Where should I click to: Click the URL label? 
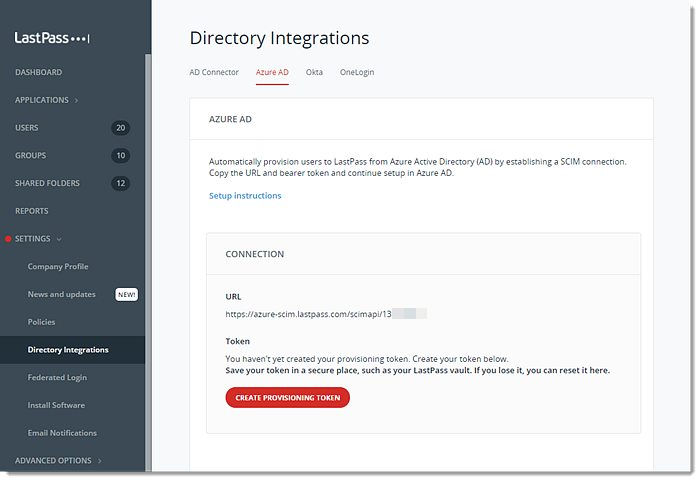pos(233,297)
